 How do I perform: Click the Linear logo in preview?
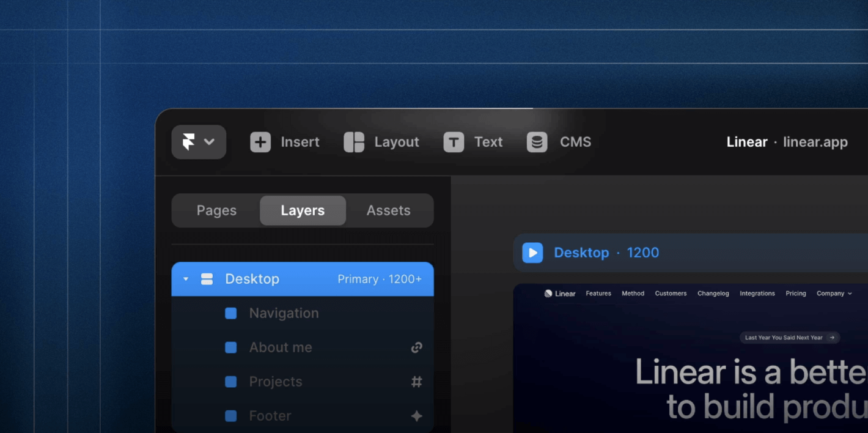(560, 294)
